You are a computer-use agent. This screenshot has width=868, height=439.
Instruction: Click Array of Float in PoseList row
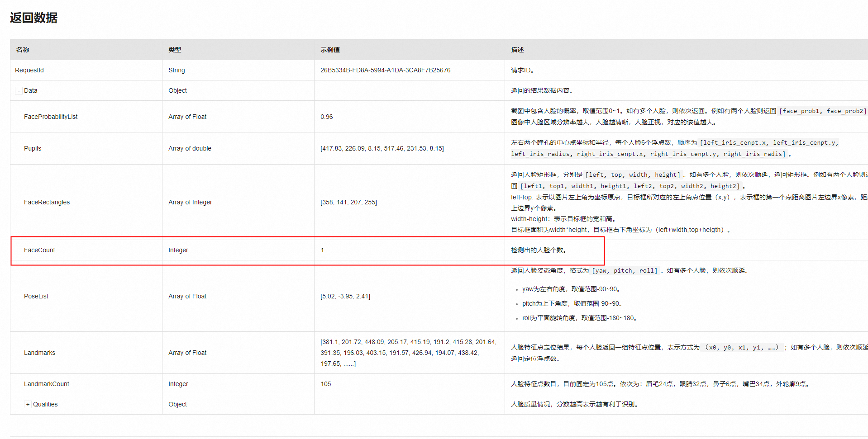pos(187,296)
